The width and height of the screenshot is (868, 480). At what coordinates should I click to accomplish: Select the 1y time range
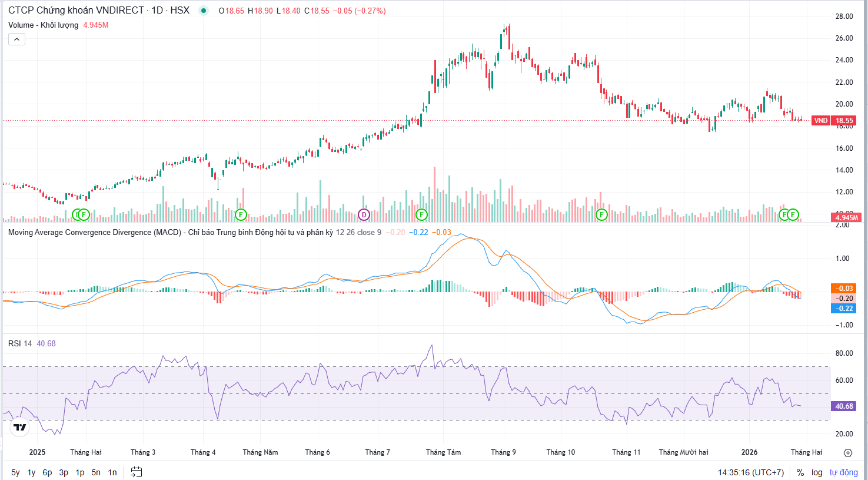click(31, 472)
